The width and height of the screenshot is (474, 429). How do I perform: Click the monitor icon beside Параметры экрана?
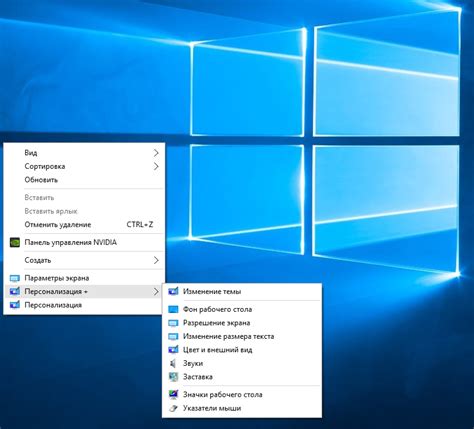pos(15,278)
